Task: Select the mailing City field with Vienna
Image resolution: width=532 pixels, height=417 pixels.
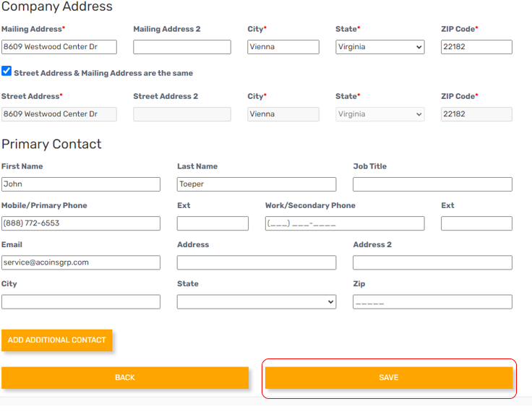Action: click(x=283, y=47)
